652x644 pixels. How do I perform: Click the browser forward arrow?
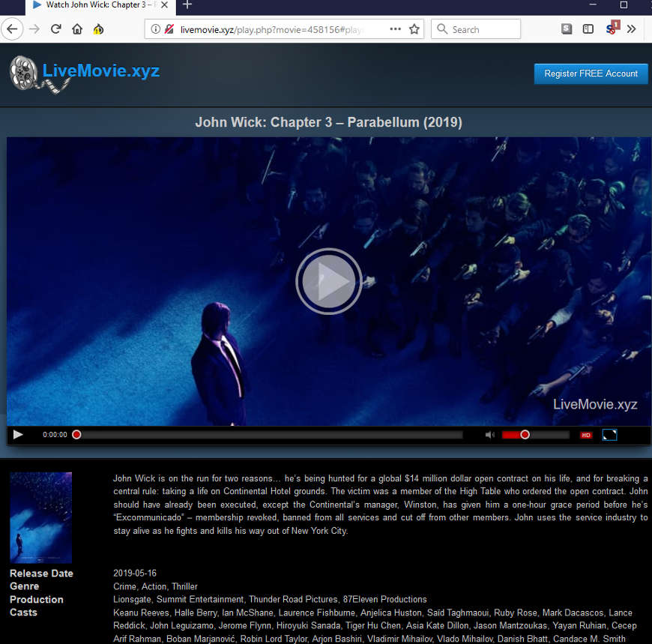pos(34,29)
